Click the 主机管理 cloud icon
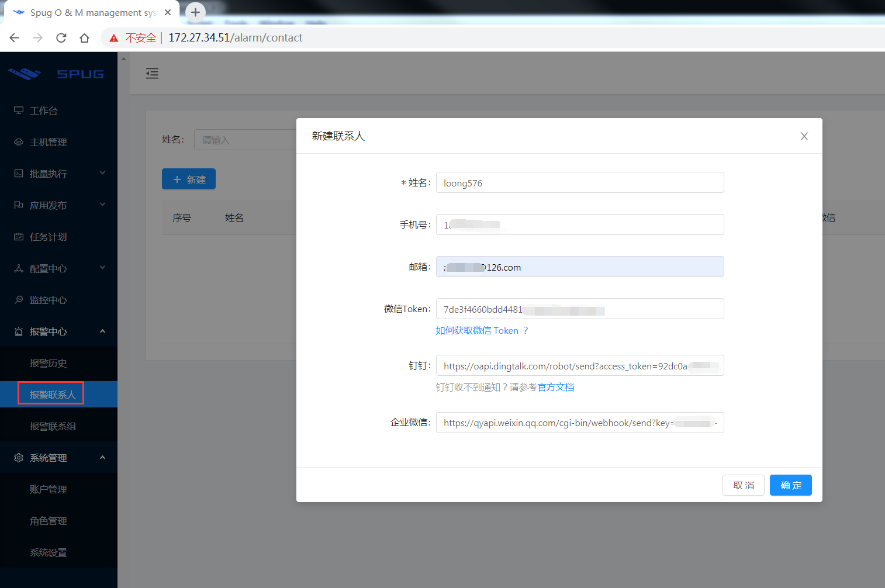Image resolution: width=885 pixels, height=588 pixels. (x=19, y=142)
